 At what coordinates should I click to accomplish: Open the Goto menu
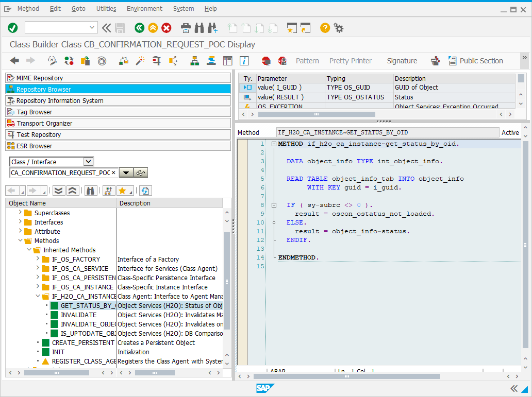tap(78, 8)
